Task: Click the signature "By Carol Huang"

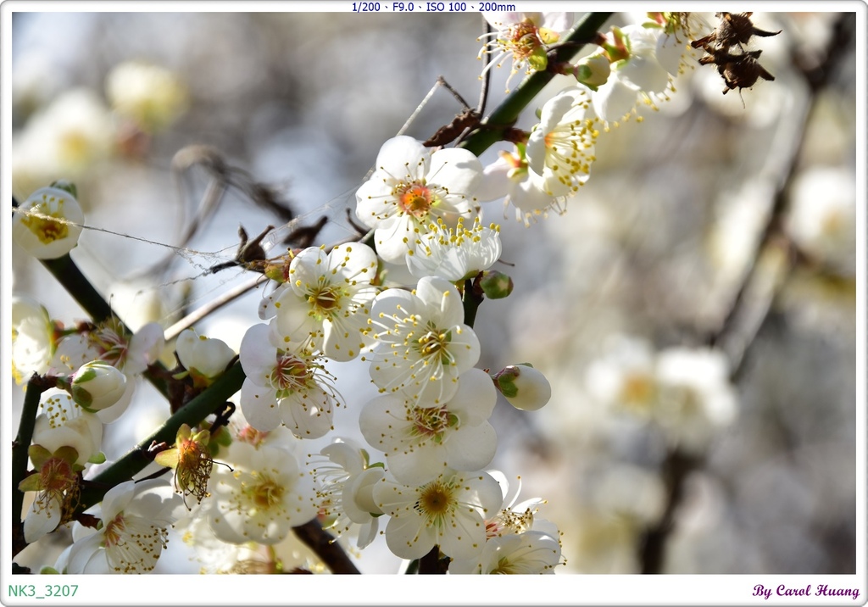Action: [805, 591]
